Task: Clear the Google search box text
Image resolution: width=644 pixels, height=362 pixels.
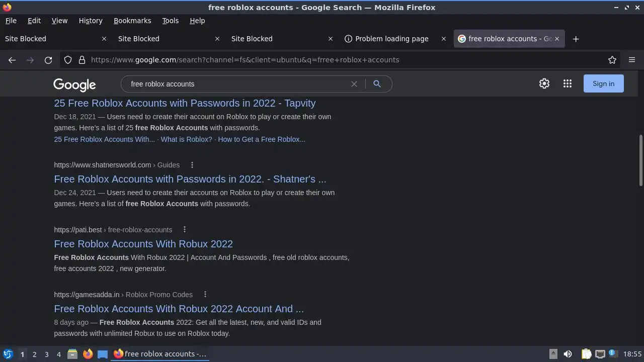Action: 354,84
